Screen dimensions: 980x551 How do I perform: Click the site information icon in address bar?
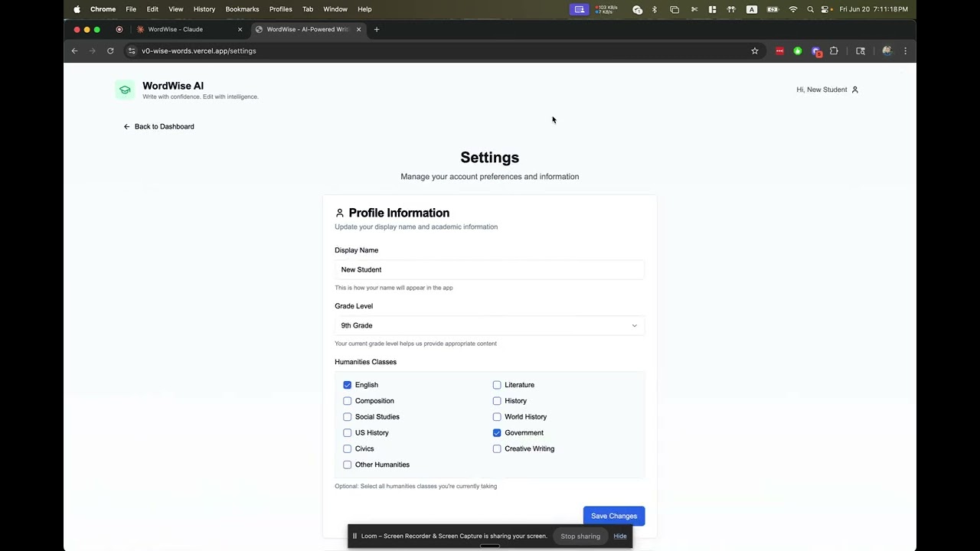(x=132, y=51)
